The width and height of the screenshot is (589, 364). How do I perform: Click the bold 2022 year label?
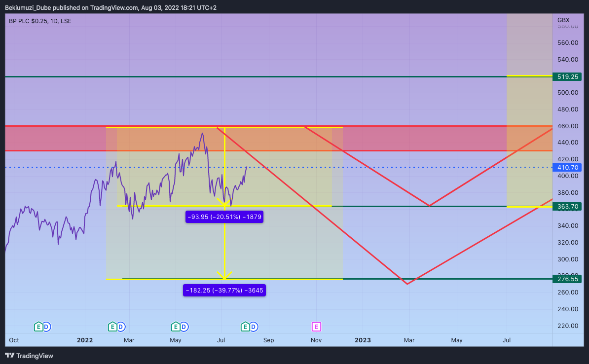click(x=85, y=340)
